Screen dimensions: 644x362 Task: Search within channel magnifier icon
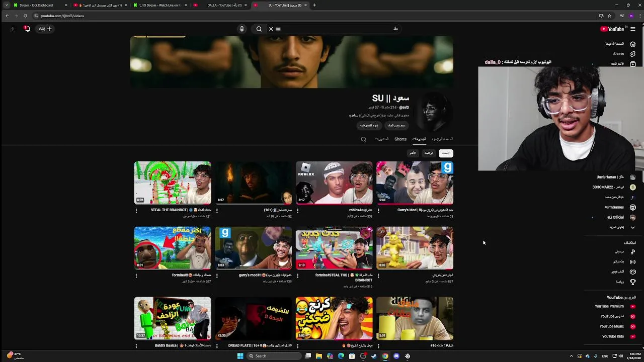click(364, 139)
